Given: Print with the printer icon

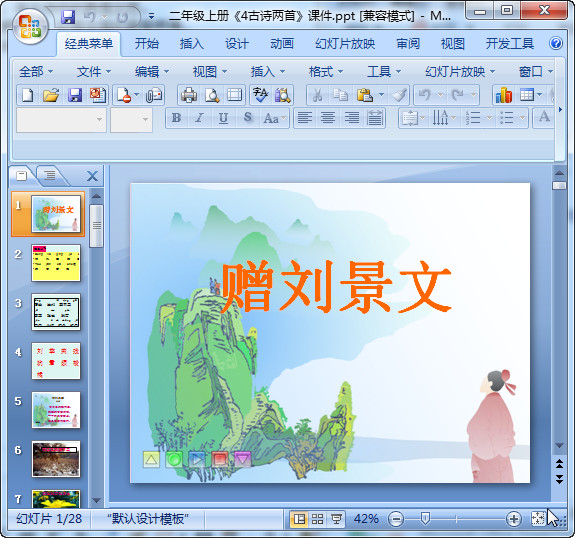Looking at the screenshot, I should (189, 95).
